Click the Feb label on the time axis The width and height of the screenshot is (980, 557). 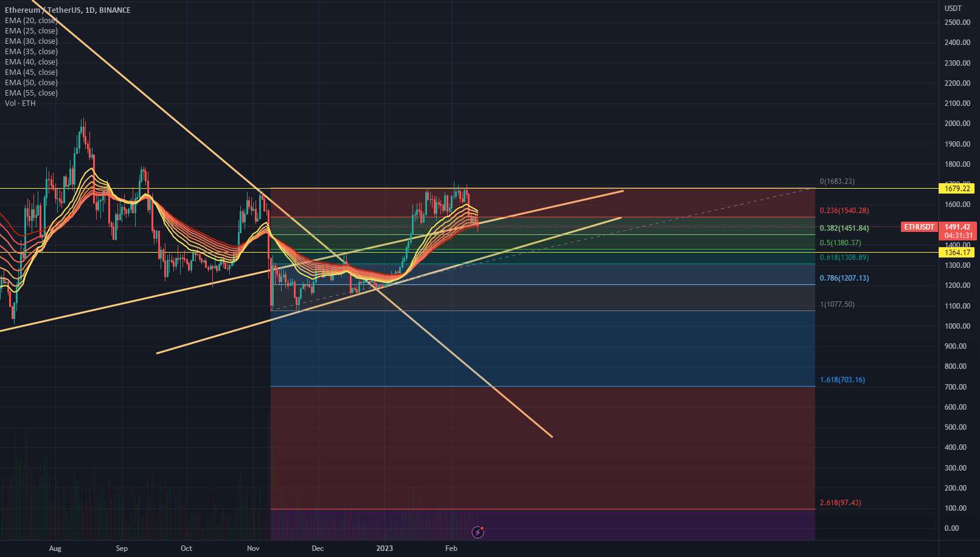[451, 548]
